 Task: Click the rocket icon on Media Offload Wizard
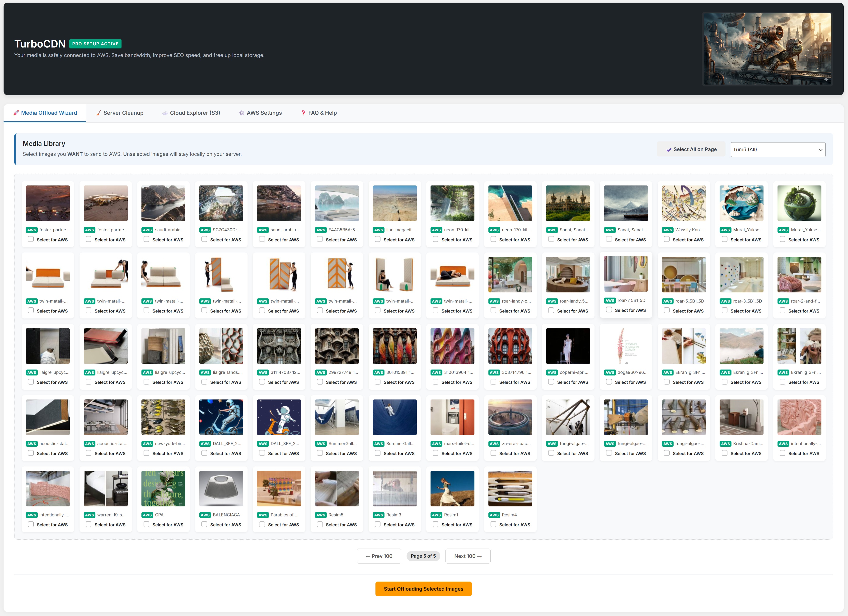(16, 113)
